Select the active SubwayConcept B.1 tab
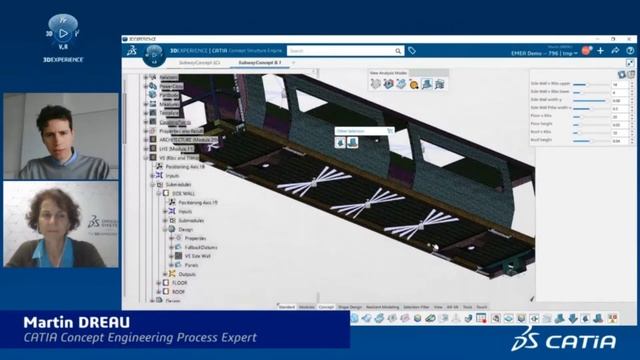The image size is (640, 360). tap(260, 63)
